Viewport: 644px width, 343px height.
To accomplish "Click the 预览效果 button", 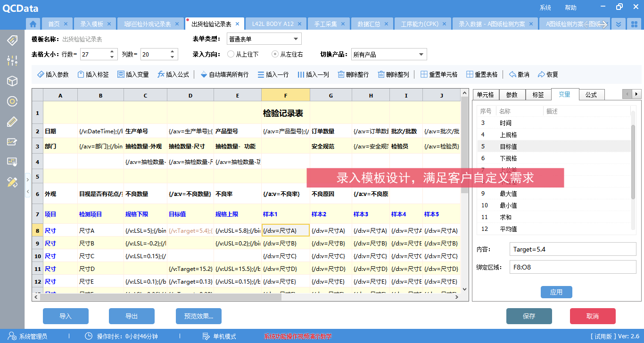I will 198,316.
